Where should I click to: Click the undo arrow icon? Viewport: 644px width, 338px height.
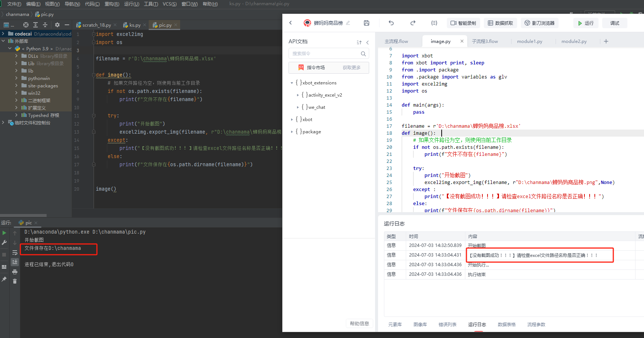tap(391, 23)
